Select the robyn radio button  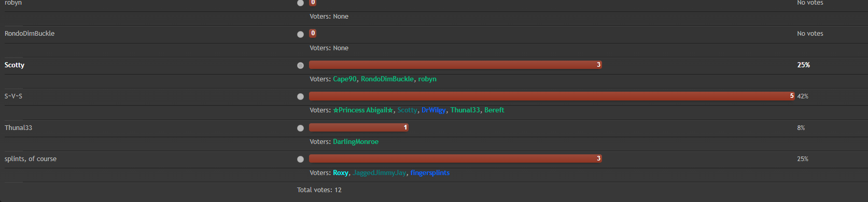(300, 3)
